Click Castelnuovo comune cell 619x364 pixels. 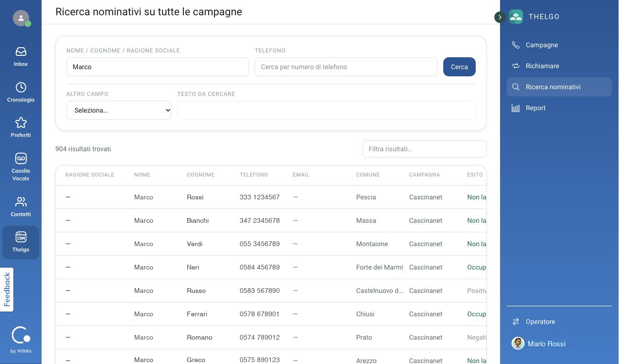[380, 291]
